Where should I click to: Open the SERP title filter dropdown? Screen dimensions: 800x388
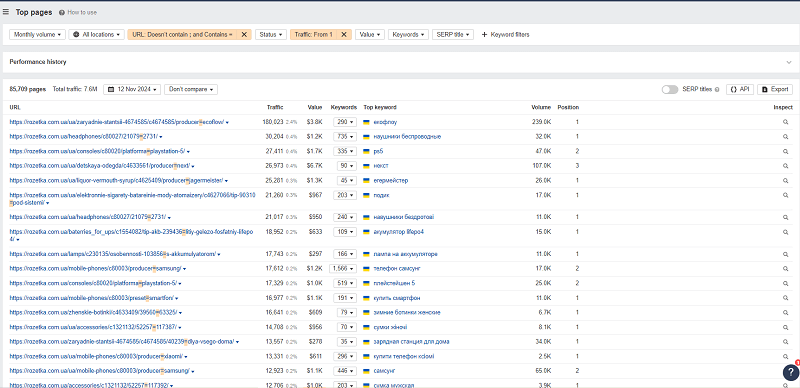[x=453, y=35]
